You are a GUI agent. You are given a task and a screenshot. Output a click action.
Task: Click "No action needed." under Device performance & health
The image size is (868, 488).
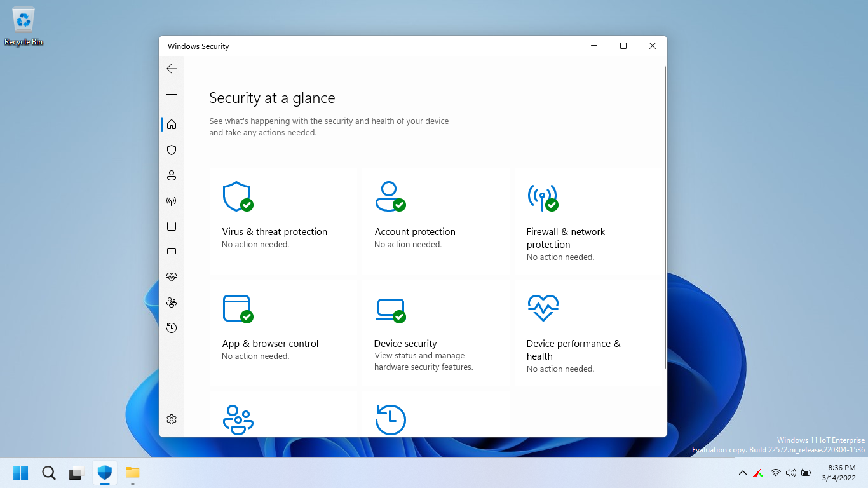[x=560, y=369]
